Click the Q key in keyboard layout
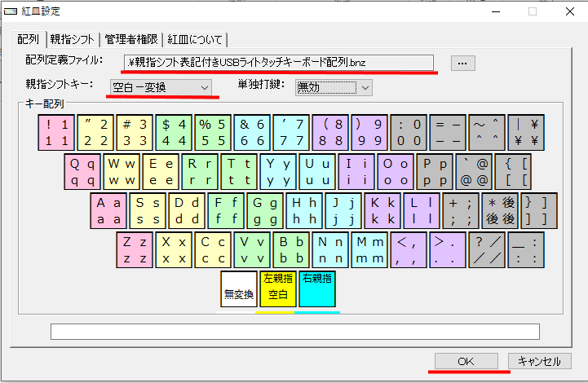 click(82, 171)
